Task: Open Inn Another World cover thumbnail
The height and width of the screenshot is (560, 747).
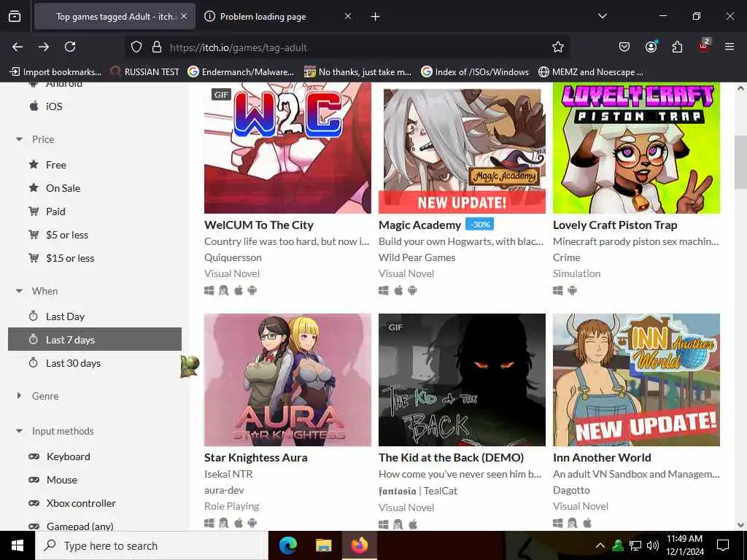Action: (x=636, y=379)
